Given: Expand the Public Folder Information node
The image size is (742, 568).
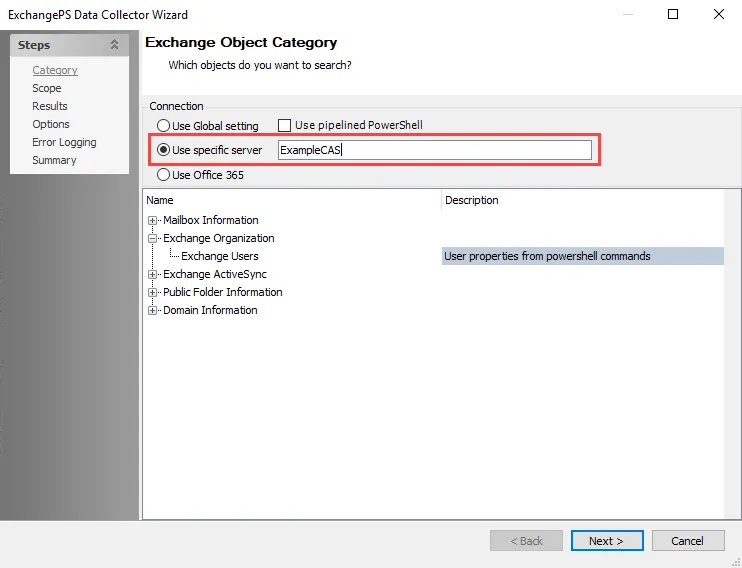Looking at the screenshot, I should click(x=152, y=293).
